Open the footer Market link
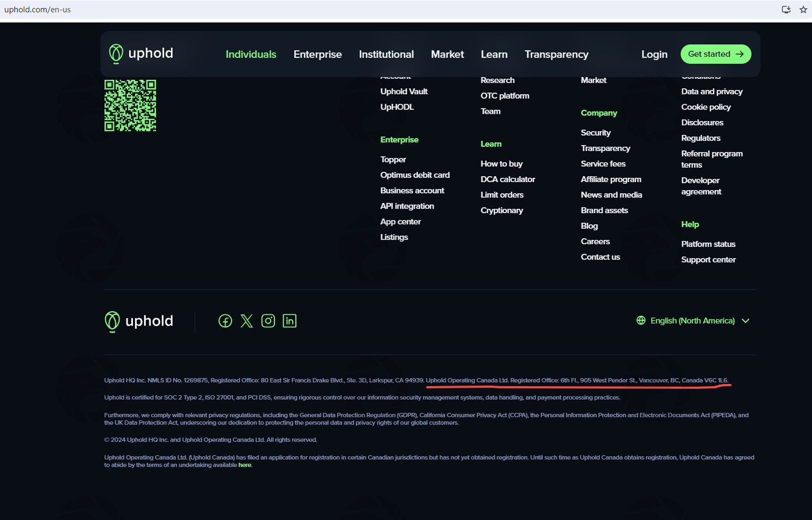The height and width of the screenshot is (520, 812). pyautogui.click(x=594, y=80)
